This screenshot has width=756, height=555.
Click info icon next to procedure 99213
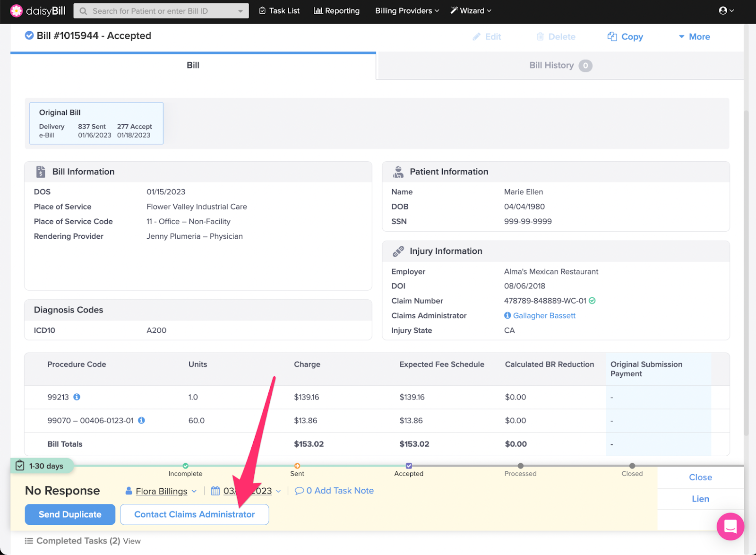point(77,397)
